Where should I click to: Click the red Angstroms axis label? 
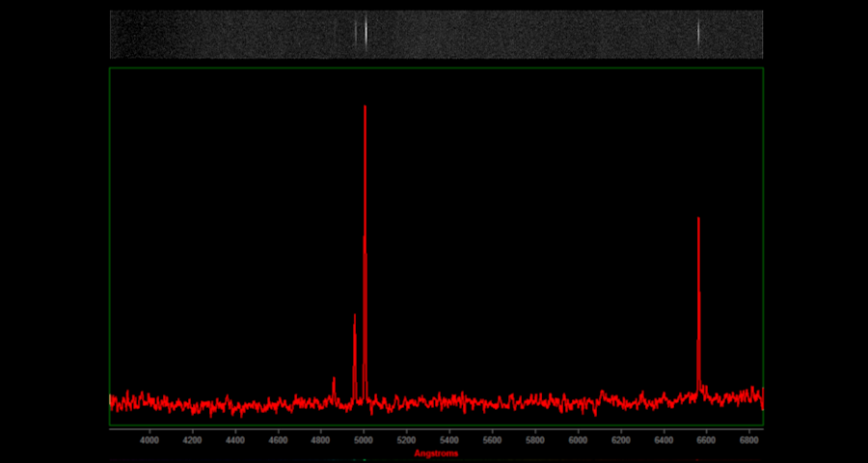(x=436, y=453)
